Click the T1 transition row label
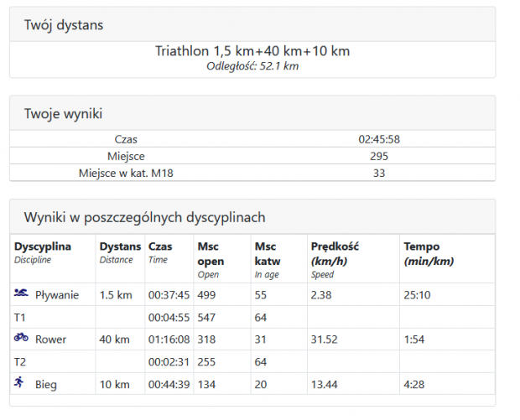The width and height of the screenshot is (520, 420). click(x=20, y=317)
